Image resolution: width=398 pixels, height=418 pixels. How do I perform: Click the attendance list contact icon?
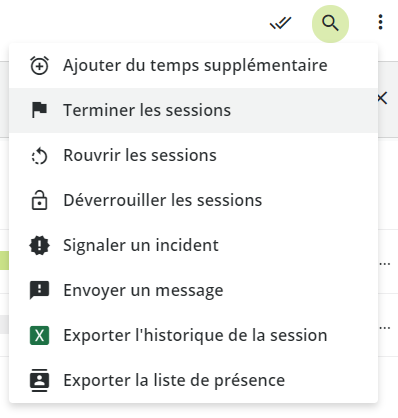pos(39,380)
